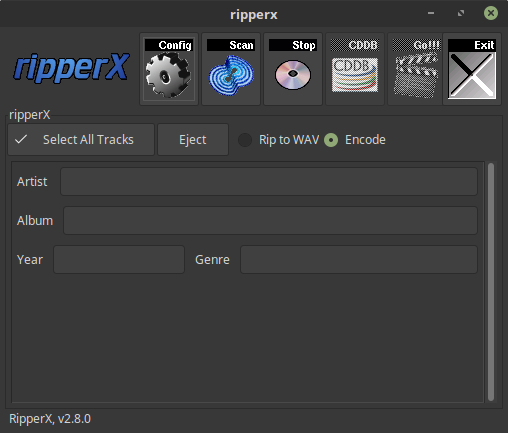Click the Artist input field
The height and width of the screenshot is (433, 508).
click(269, 182)
